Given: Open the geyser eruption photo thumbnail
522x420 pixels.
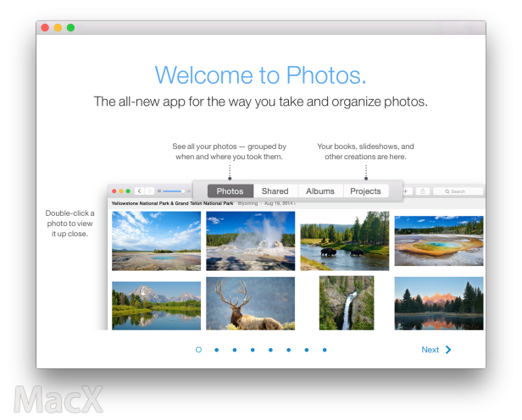Looking at the screenshot, I should (x=250, y=240).
